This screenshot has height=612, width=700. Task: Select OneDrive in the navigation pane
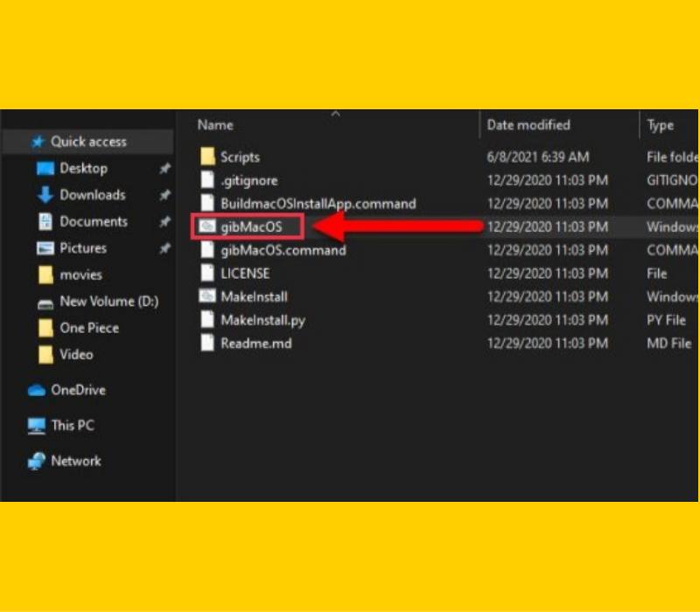coord(78,390)
